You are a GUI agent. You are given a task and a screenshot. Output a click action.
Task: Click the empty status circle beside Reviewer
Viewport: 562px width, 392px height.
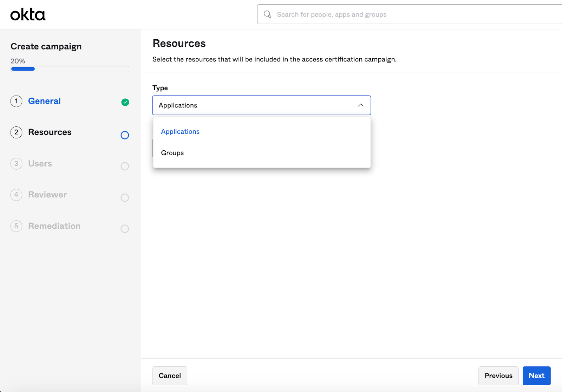(125, 198)
